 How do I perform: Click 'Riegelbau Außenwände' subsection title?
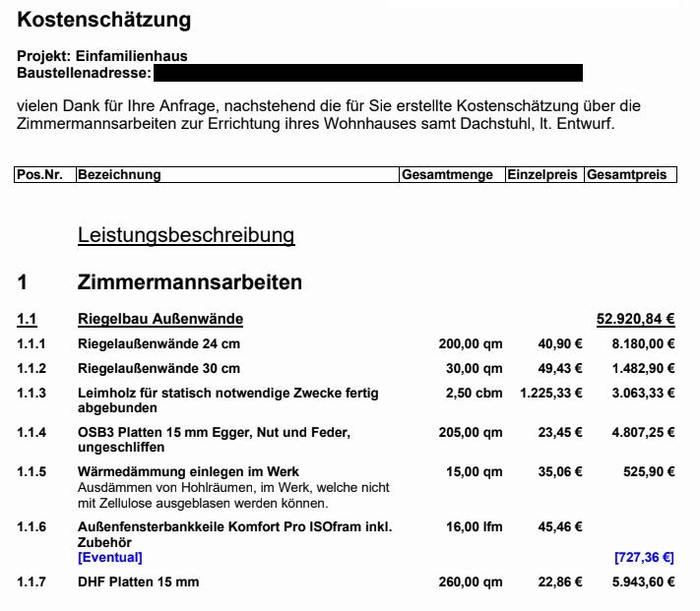(x=160, y=319)
